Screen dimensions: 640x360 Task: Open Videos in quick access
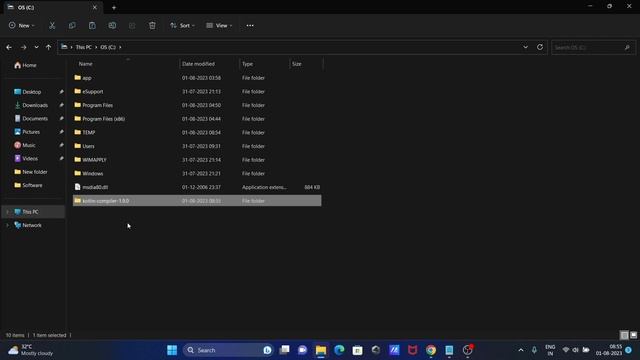pyautogui.click(x=30, y=158)
